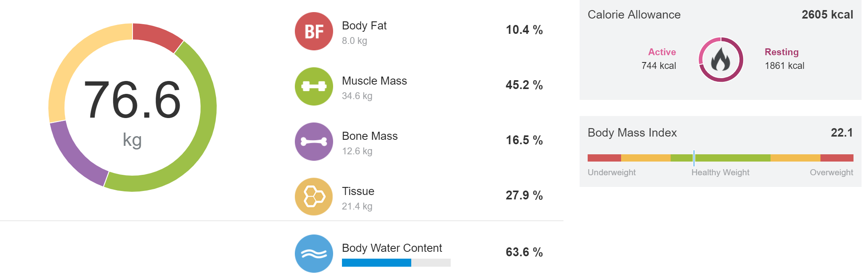The width and height of the screenshot is (868, 280).
Task: Select the Calorie Allowance heading
Action: 634,15
